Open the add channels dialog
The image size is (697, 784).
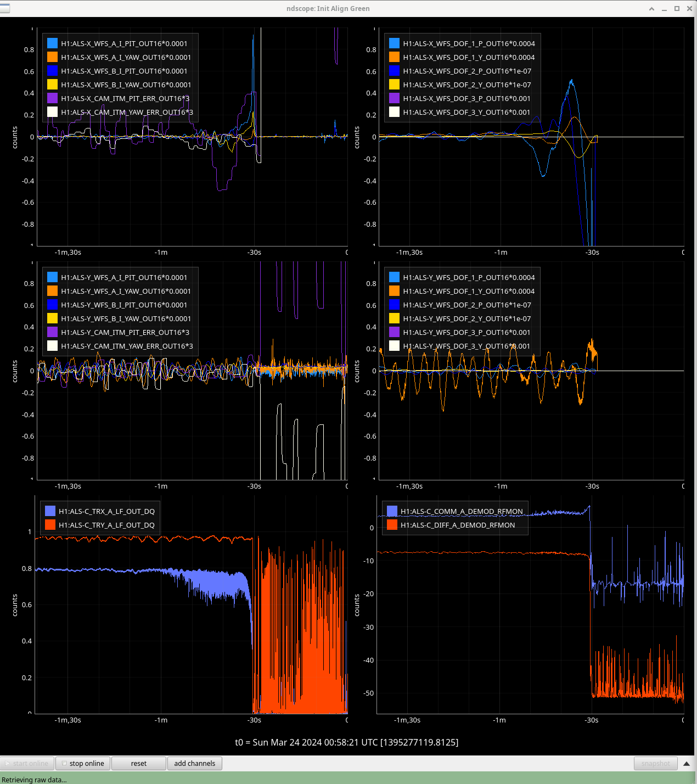click(x=194, y=763)
